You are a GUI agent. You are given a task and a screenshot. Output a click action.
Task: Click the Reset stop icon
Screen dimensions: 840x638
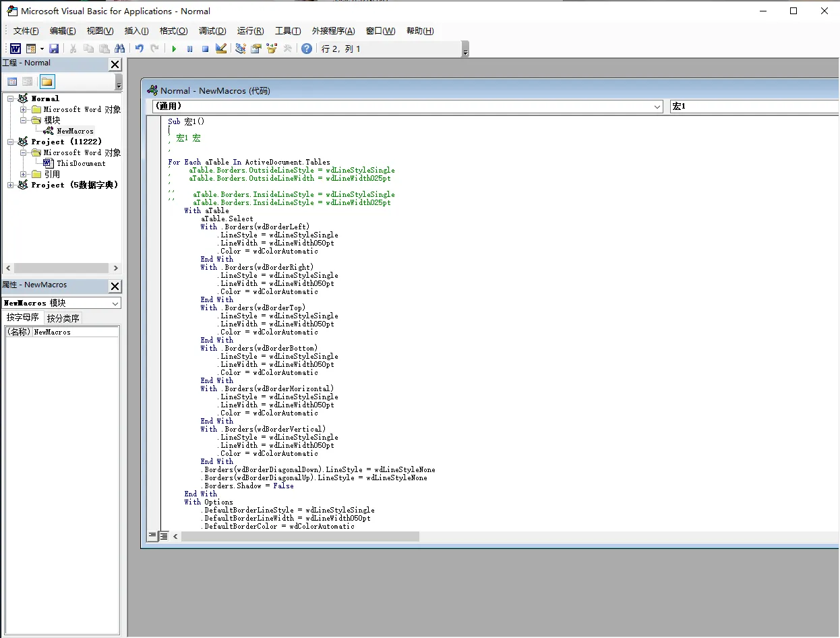[205, 49]
